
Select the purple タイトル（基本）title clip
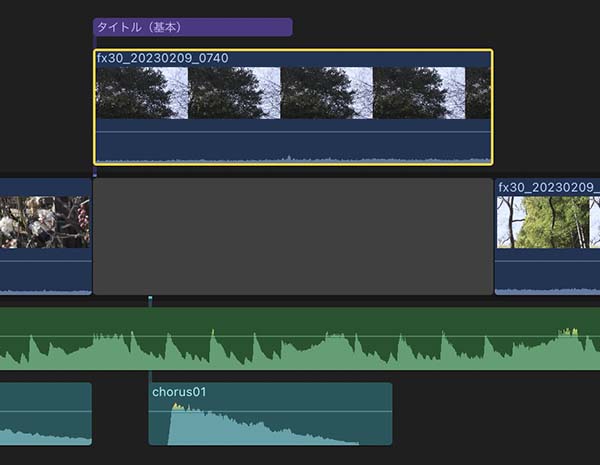pyautogui.click(x=193, y=27)
